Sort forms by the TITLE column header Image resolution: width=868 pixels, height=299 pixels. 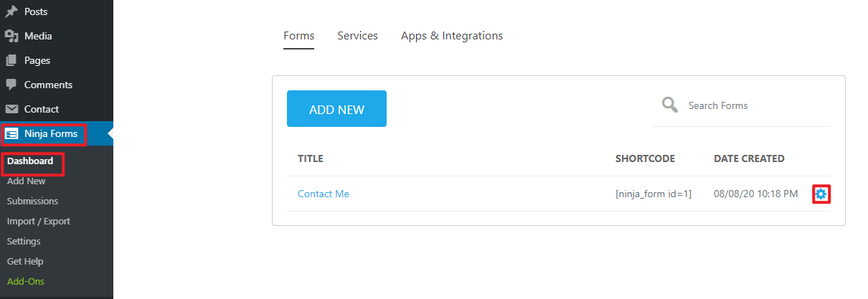pos(311,158)
